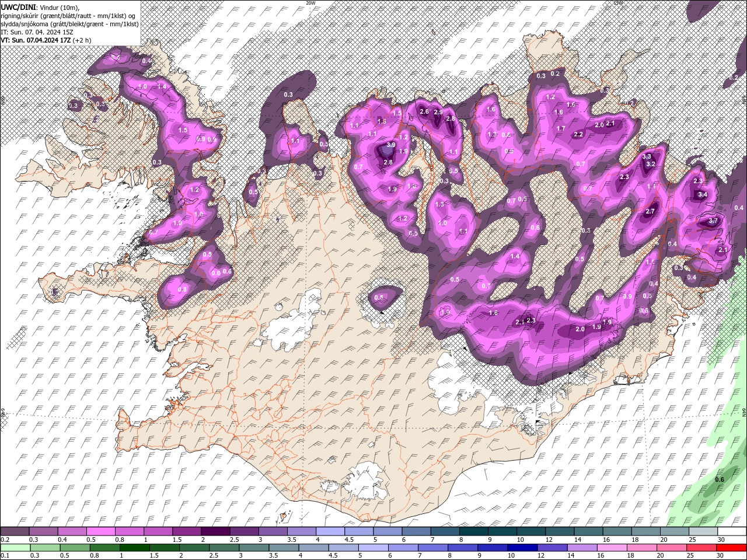747x560 pixels.
Task: Select the pale gray 25 snow legend swatch
Action: [x=703, y=531]
